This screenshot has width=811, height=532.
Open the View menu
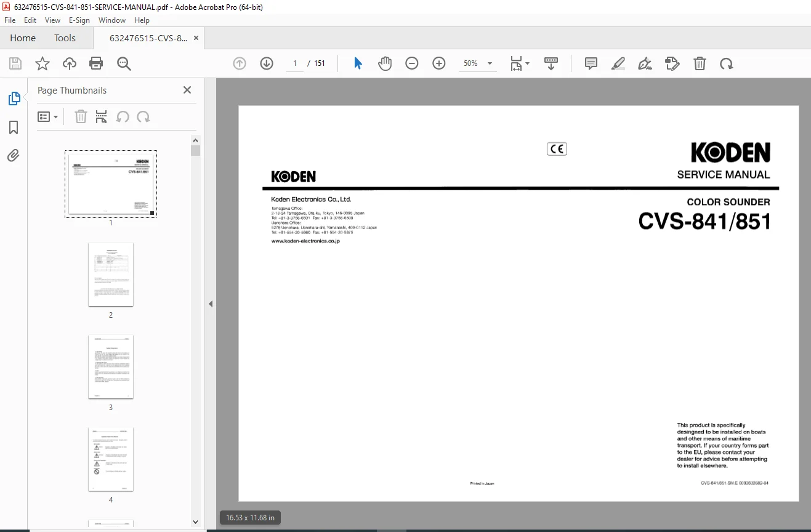pos(52,20)
